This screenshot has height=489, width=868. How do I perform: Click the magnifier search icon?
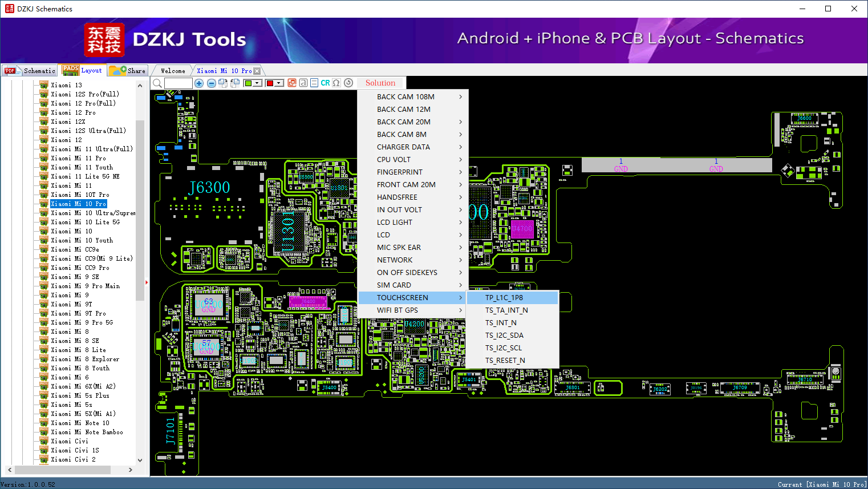pos(157,83)
